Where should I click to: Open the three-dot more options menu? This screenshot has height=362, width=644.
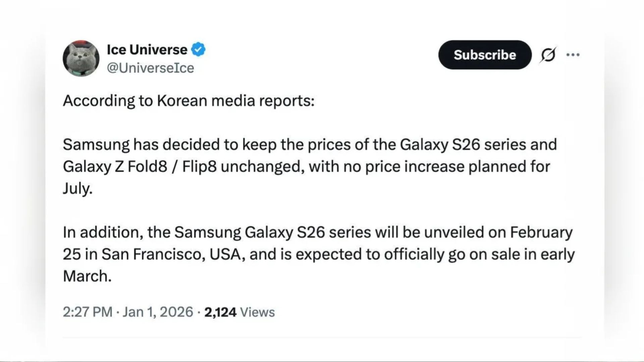(x=573, y=55)
